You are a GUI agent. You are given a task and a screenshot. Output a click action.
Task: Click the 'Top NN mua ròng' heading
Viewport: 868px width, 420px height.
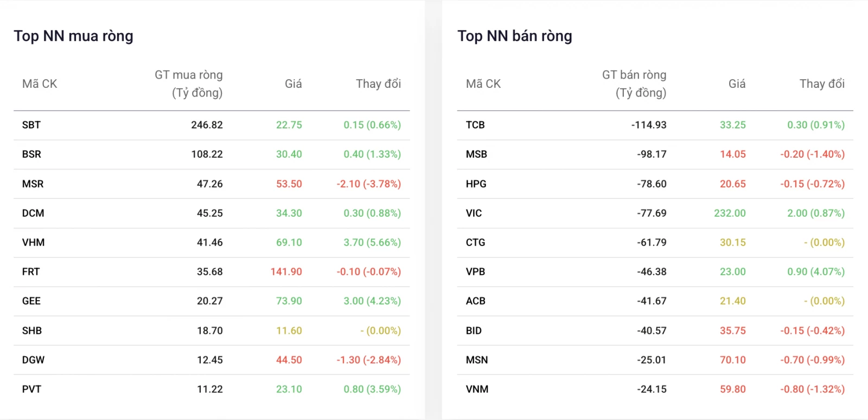73,36
